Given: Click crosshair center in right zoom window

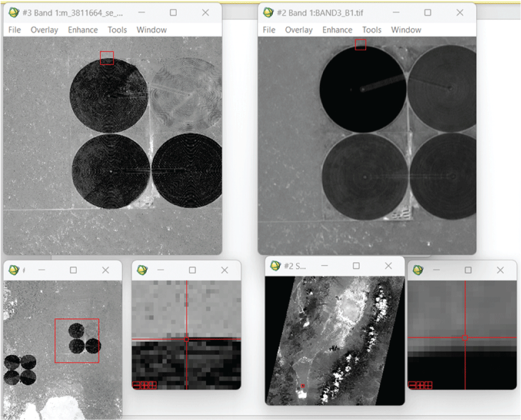Looking at the screenshot, I should click(x=465, y=337).
